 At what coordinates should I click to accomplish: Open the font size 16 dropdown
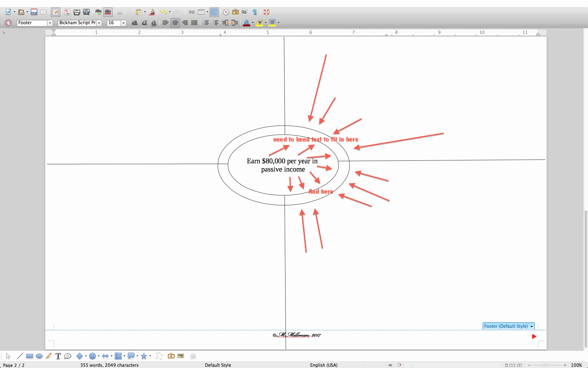coord(123,23)
